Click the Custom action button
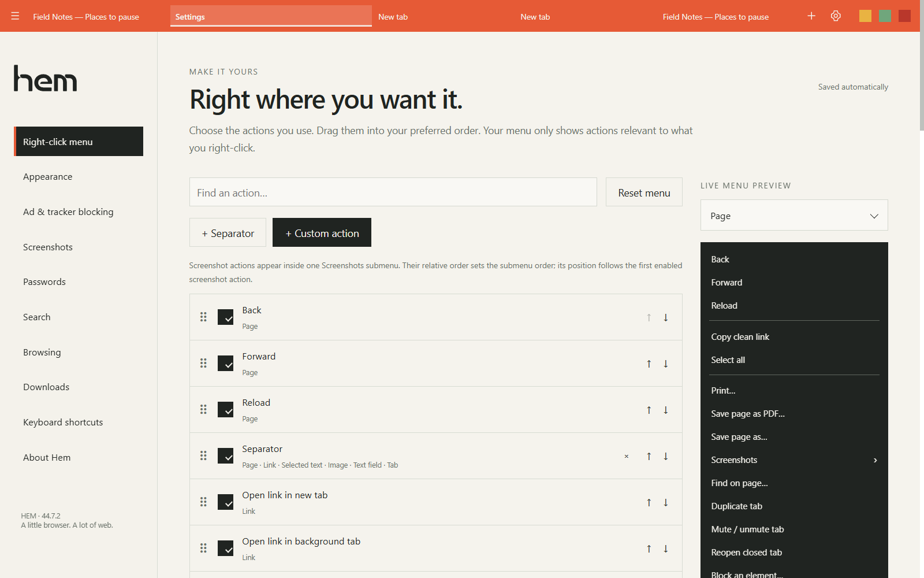Screen dimensions: 924x578 [322, 232]
